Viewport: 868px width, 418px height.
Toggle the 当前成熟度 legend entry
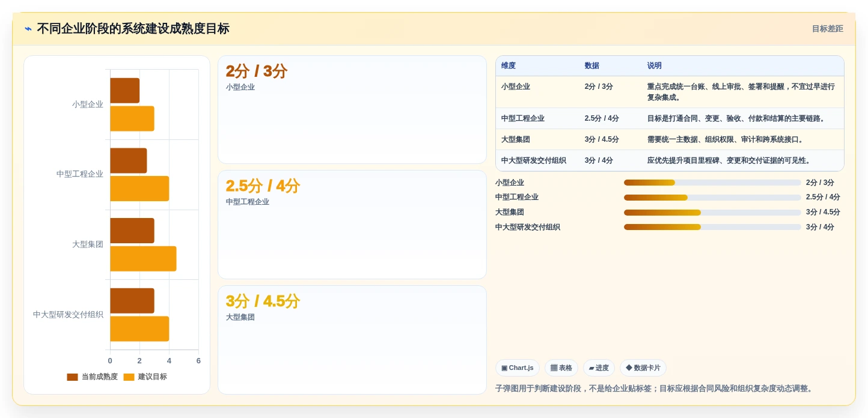point(93,377)
